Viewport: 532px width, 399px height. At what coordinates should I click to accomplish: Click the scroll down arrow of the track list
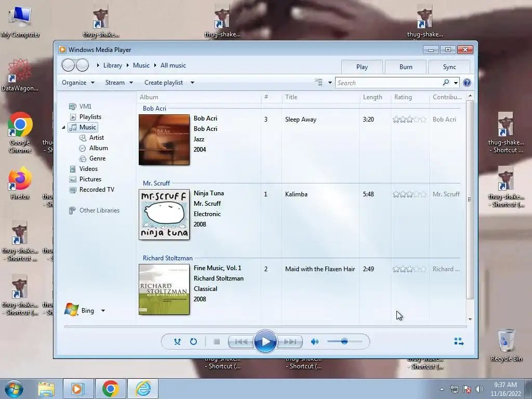(x=470, y=319)
